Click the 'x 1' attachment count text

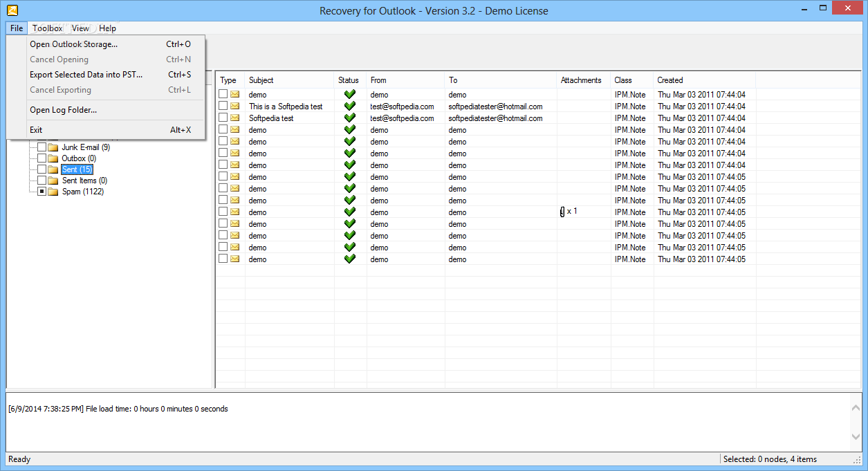(572, 212)
